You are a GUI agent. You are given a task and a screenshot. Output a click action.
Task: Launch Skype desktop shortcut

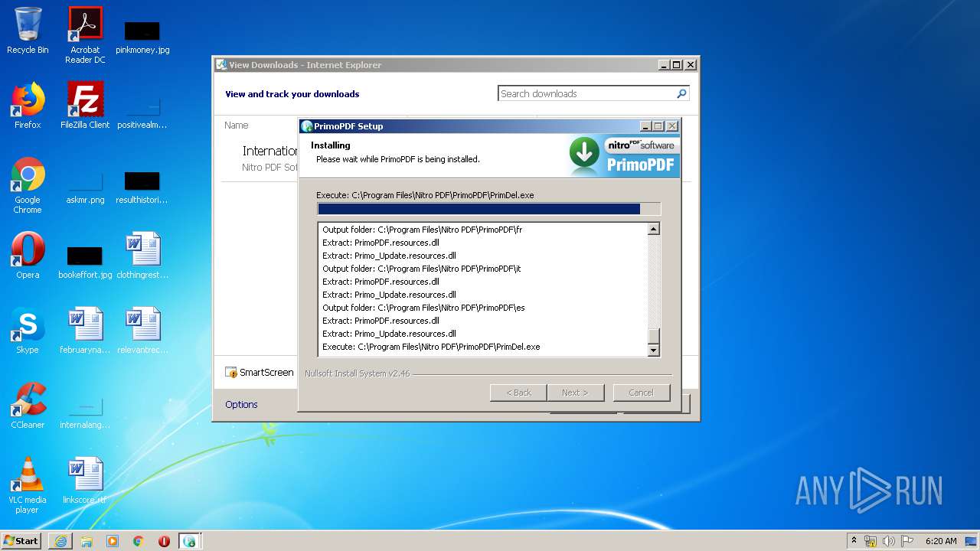(28, 331)
